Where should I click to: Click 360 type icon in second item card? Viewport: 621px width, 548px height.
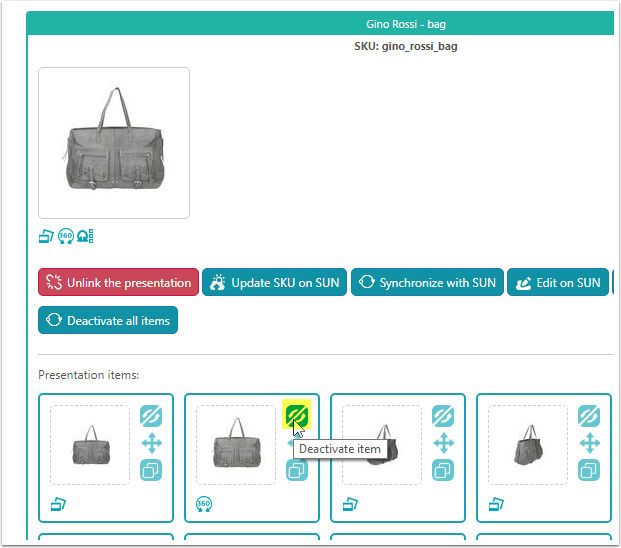204,504
